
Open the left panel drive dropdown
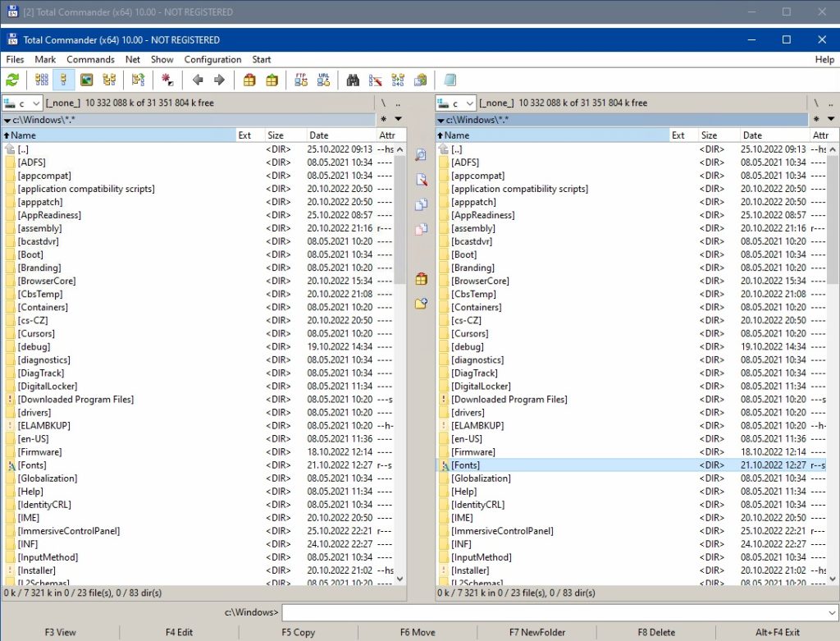pyautogui.click(x=22, y=103)
